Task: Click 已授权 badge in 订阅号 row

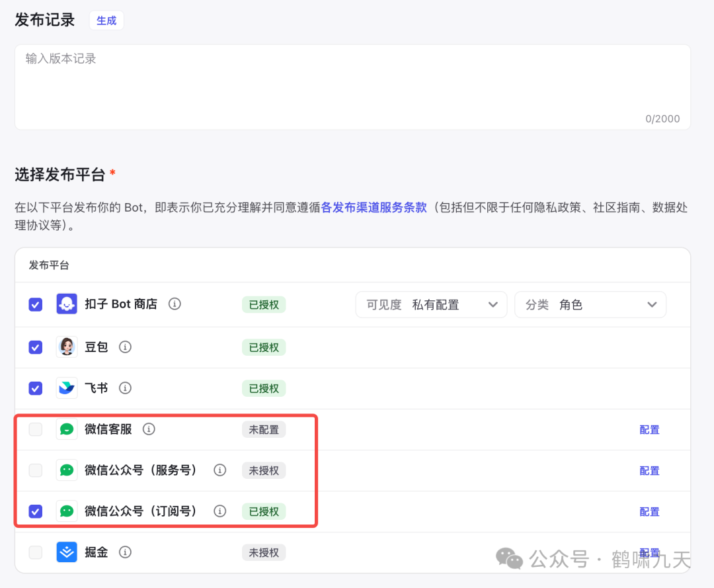Action: (x=264, y=511)
